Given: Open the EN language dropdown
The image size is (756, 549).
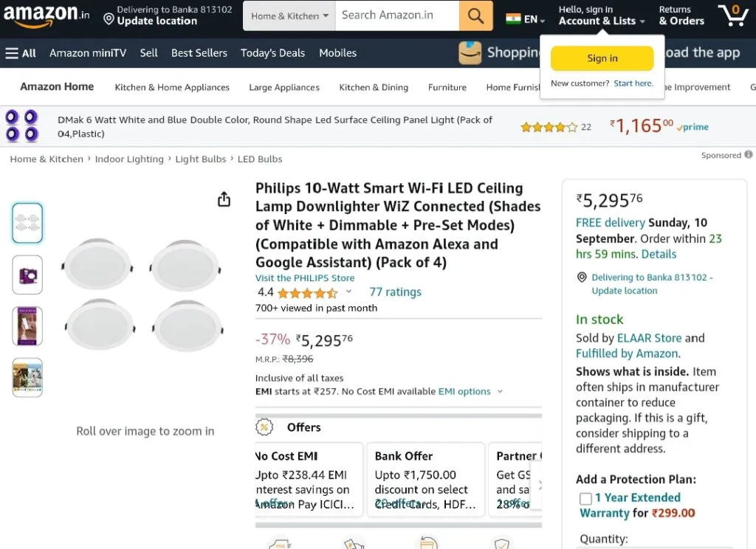Looking at the screenshot, I should coord(526,19).
